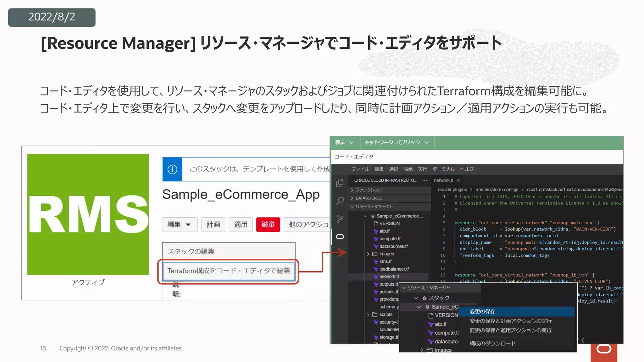Open the 編集 dropdown button on stack page

(180, 224)
